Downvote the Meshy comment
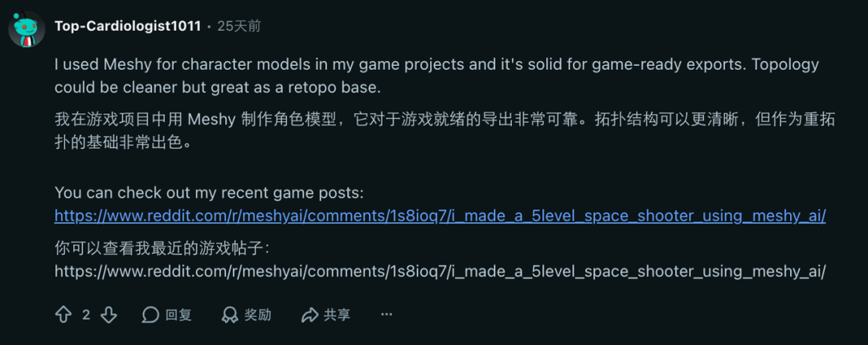Viewport: 868px width, 345px height. tap(108, 314)
